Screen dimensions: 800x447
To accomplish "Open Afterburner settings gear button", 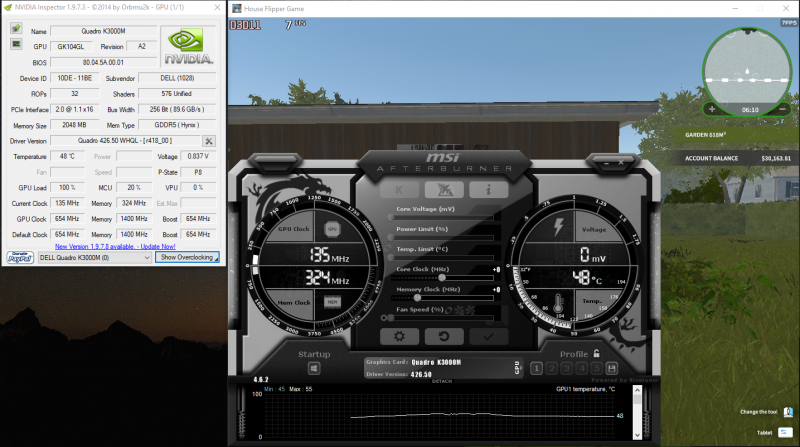I will (x=399, y=336).
